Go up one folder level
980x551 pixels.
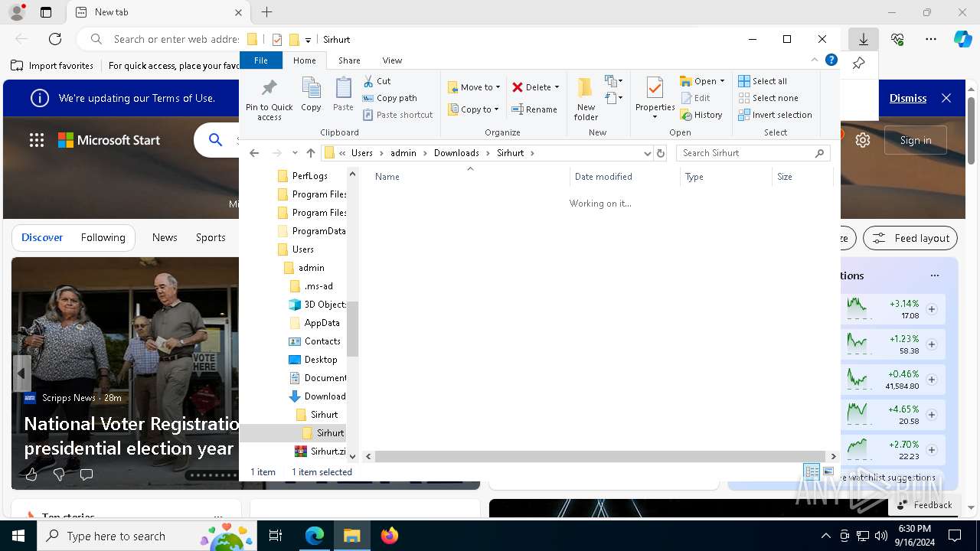(311, 153)
